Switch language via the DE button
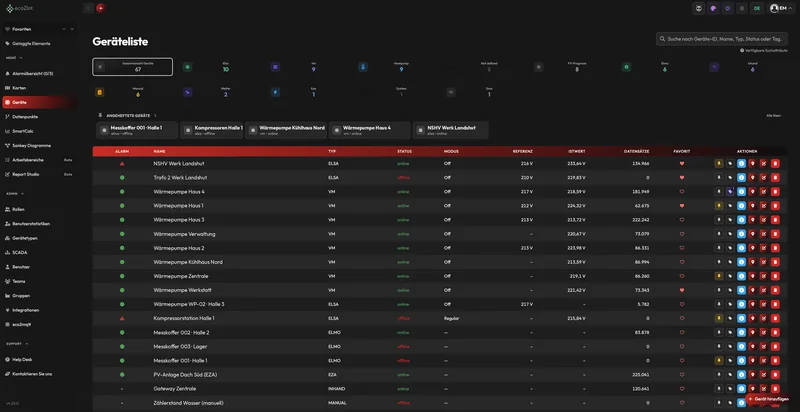Viewport: 800px width, 412px height. tap(757, 8)
